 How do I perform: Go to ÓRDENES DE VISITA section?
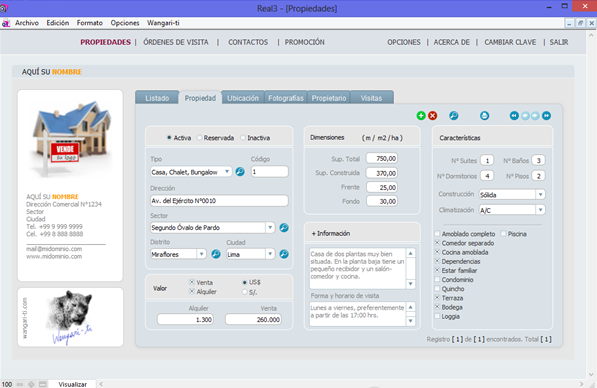176,42
